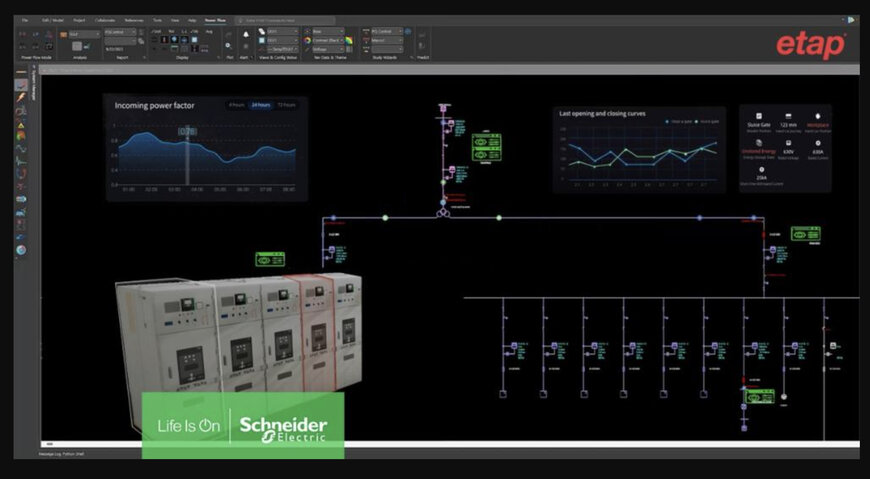Show 4 hours in Incoming power factor
The image size is (870, 479).
point(236,105)
